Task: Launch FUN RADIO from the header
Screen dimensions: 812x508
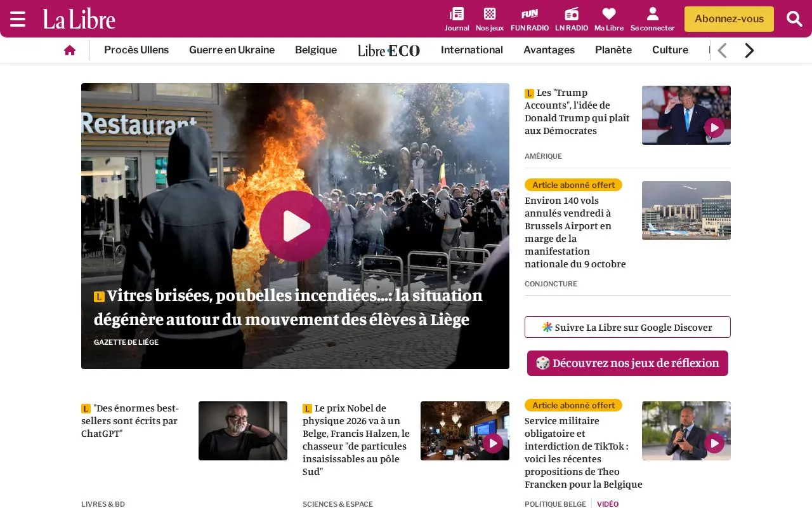Action: click(530, 19)
